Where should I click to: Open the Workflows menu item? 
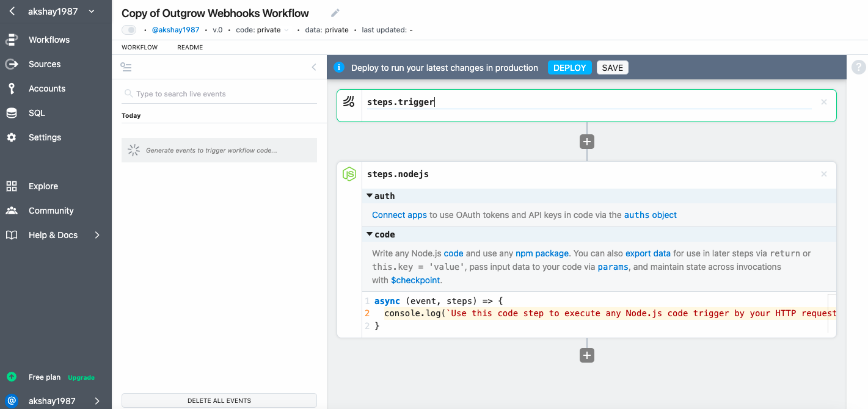pos(49,40)
